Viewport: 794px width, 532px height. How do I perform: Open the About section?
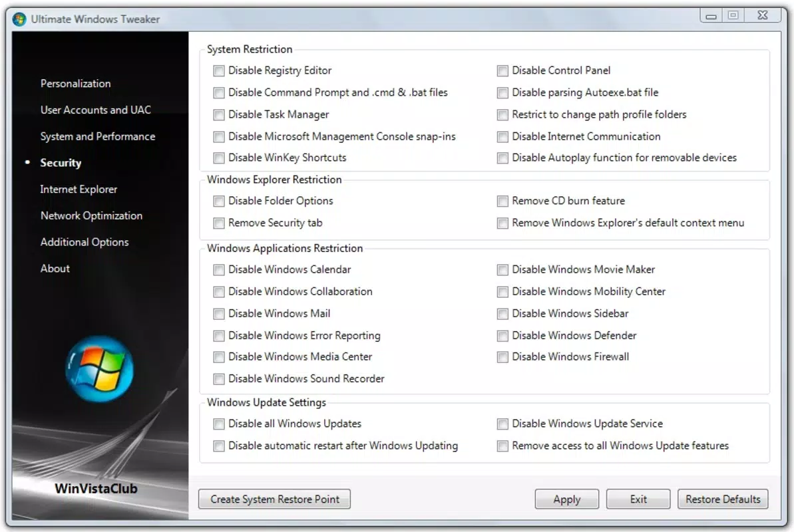55,268
